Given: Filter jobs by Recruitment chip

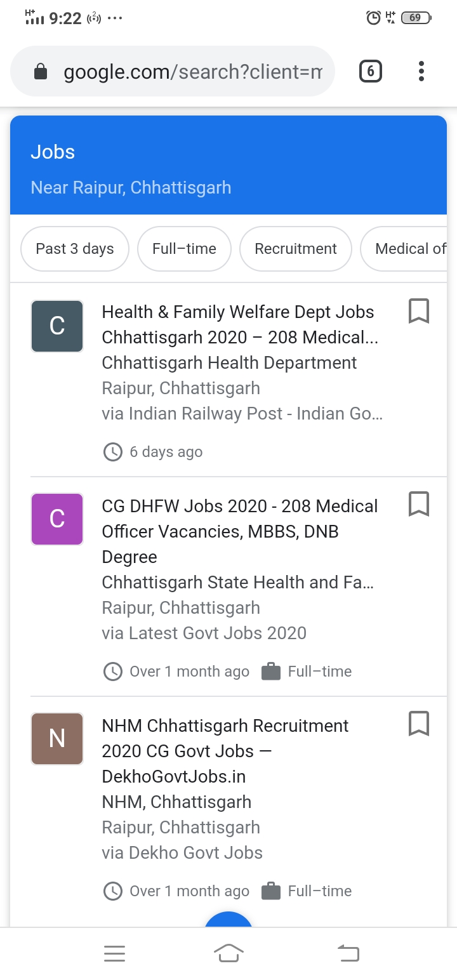Looking at the screenshot, I should click(296, 249).
